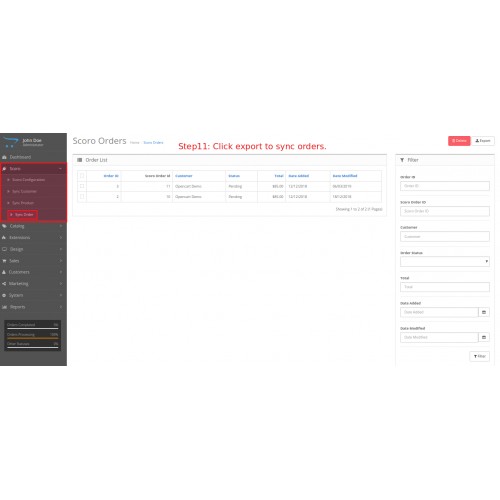
Task: Check the box for order 2
Action: (x=82, y=196)
